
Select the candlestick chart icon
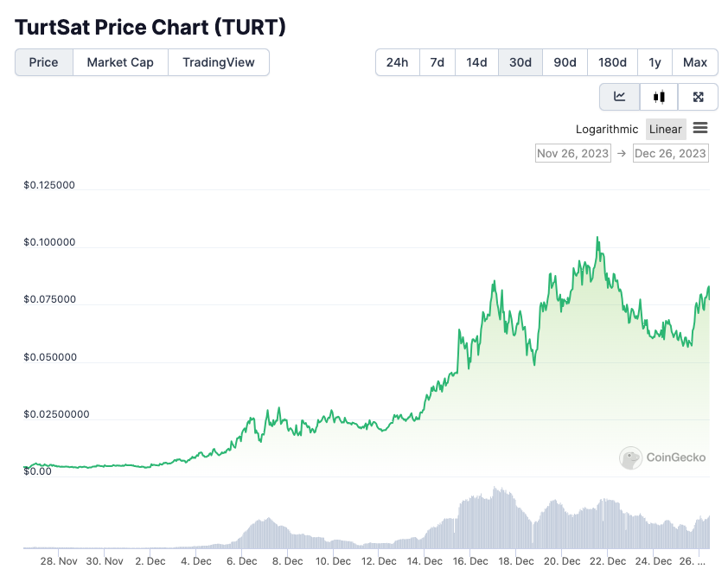pos(659,97)
